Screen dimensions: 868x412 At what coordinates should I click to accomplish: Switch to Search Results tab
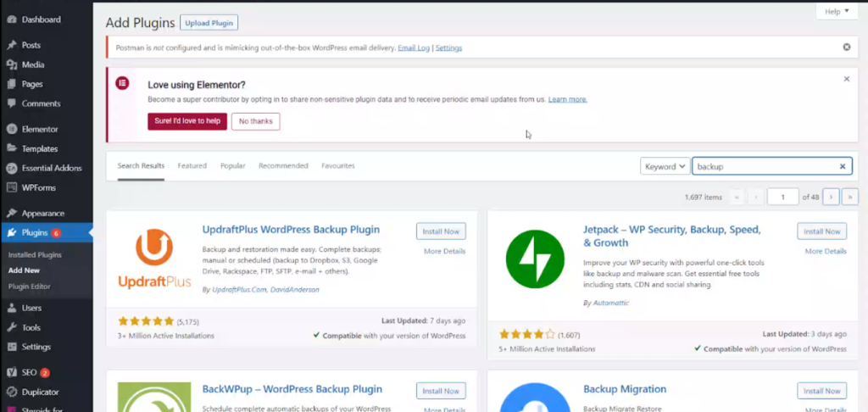[x=141, y=165]
